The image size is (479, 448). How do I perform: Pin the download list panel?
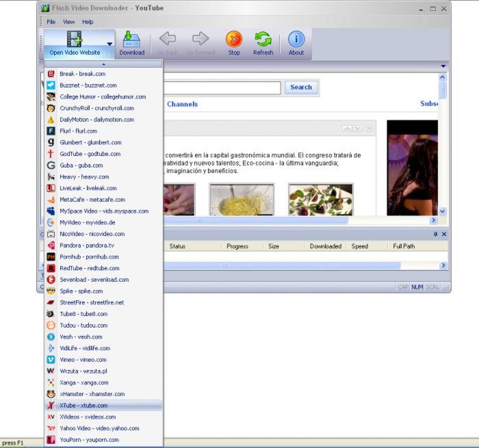click(x=435, y=234)
